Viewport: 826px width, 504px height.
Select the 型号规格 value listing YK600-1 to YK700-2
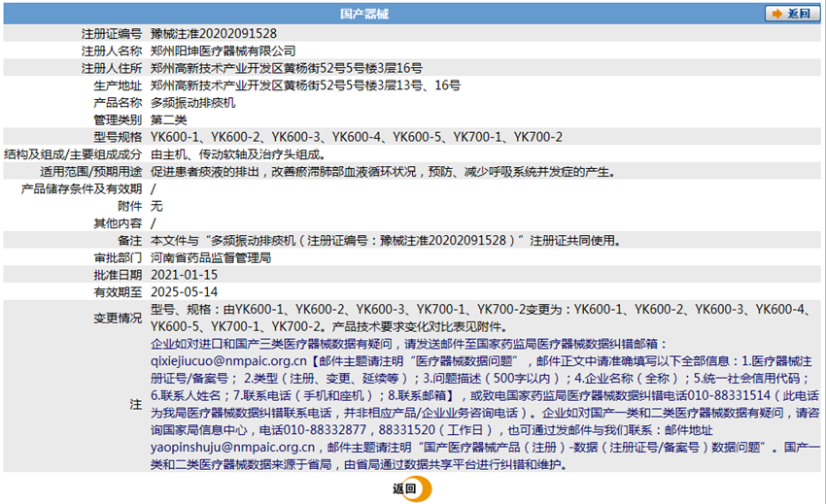click(x=356, y=137)
